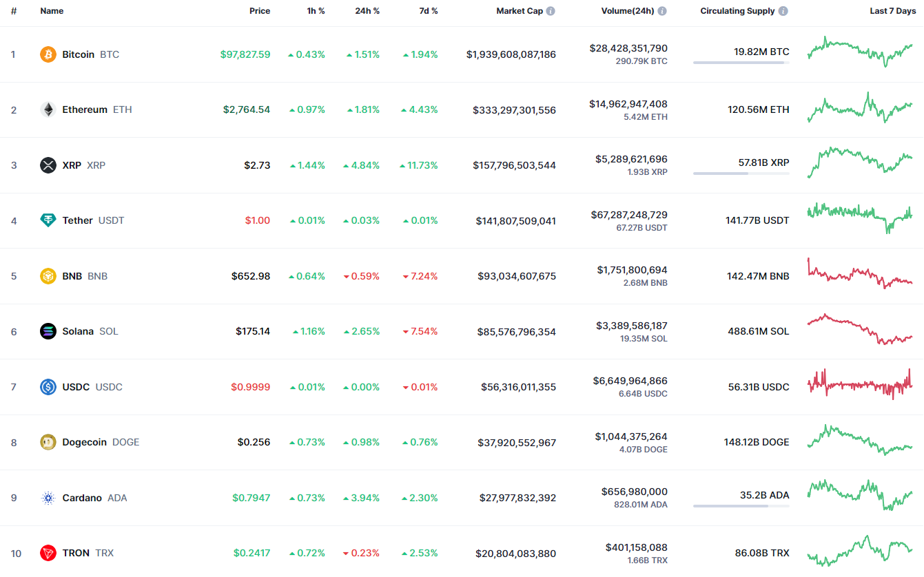Click the Volume(24h) info icon
This screenshot has height=577, width=924.
click(x=662, y=11)
